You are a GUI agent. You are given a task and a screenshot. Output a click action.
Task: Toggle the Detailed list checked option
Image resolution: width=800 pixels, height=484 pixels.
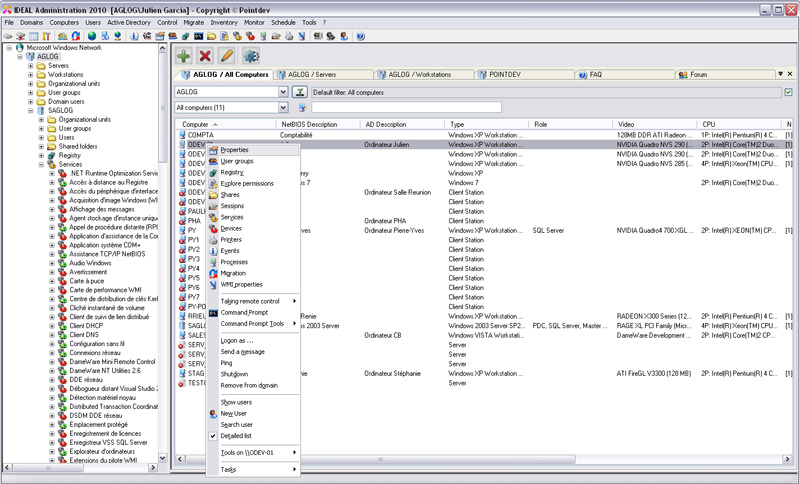238,436
